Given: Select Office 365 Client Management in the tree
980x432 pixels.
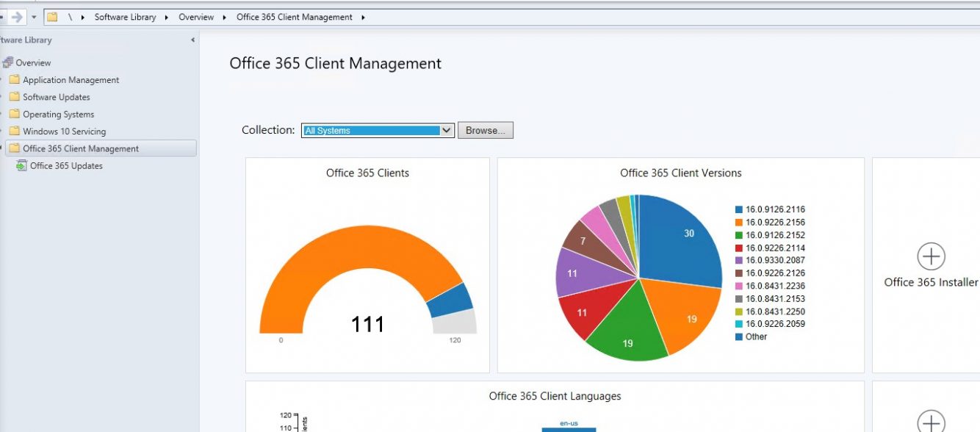Looking at the screenshot, I should click(x=81, y=148).
